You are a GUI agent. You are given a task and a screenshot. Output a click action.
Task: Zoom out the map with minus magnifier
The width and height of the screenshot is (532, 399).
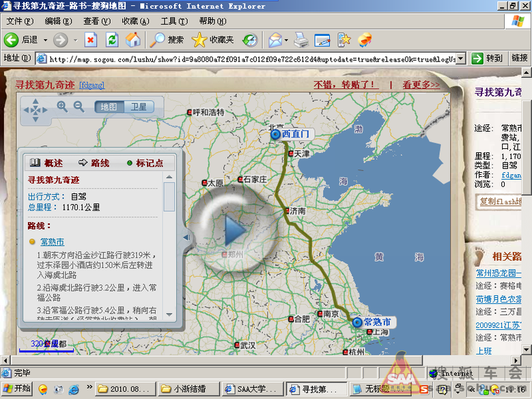[79, 107]
